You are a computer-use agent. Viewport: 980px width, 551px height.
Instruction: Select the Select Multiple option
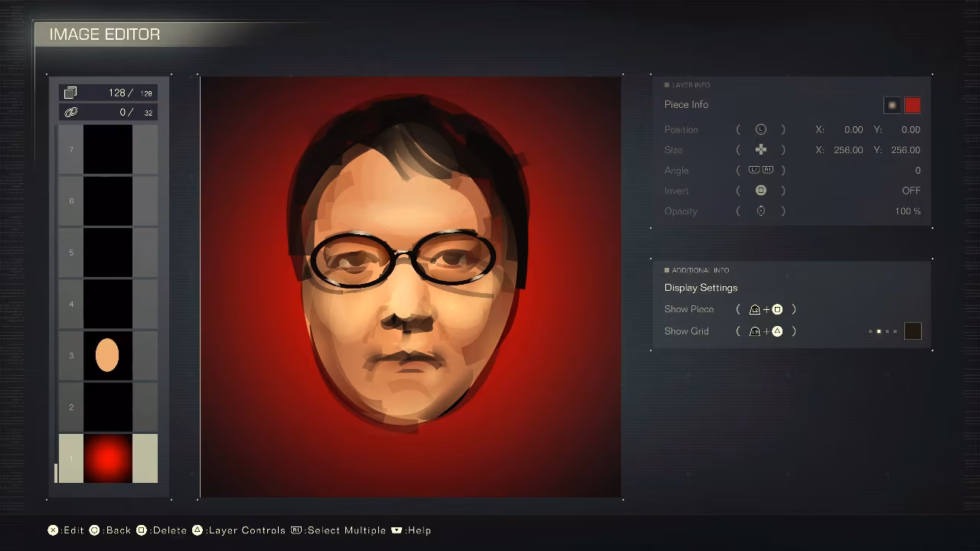[337, 530]
